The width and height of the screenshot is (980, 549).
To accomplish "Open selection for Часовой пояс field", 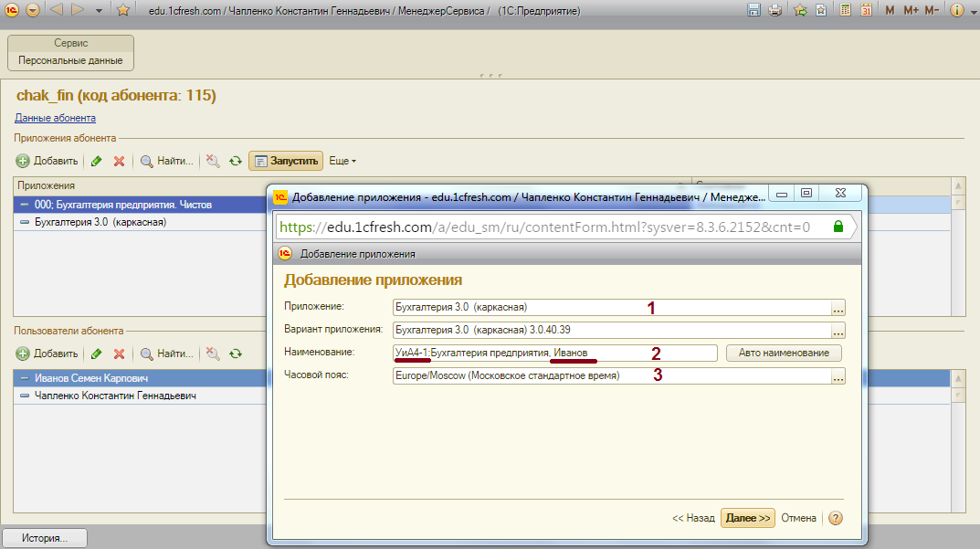I will [838, 376].
